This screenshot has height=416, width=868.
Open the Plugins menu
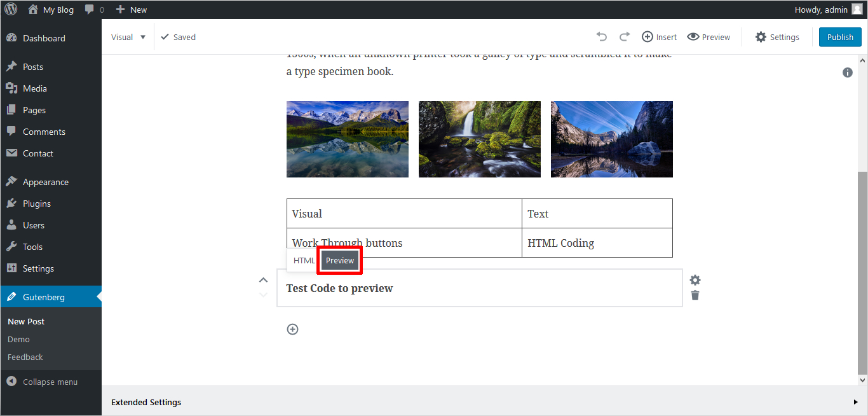tap(36, 204)
